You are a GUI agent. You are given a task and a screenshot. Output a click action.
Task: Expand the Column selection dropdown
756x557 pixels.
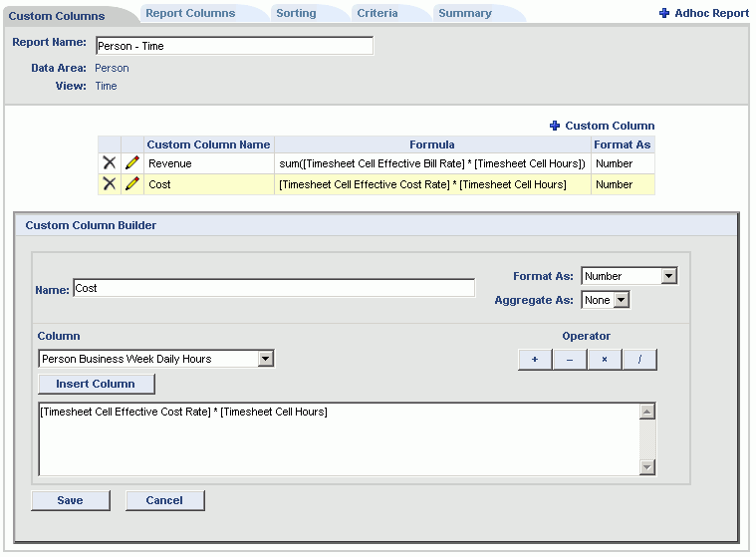click(156, 359)
